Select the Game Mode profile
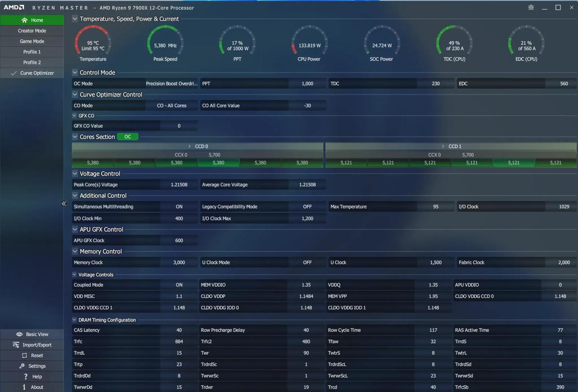The image size is (578, 392). pyautogui.click(x=32, y=41)
